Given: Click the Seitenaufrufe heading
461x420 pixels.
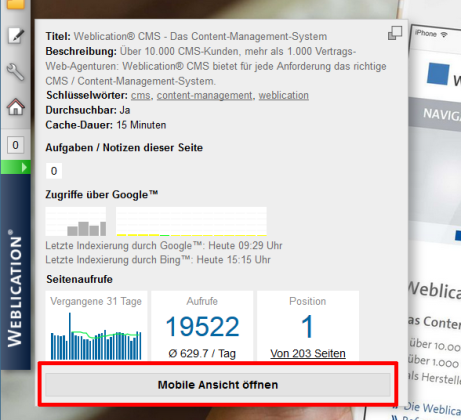Looking at the screenshot, I should [79, 279].
